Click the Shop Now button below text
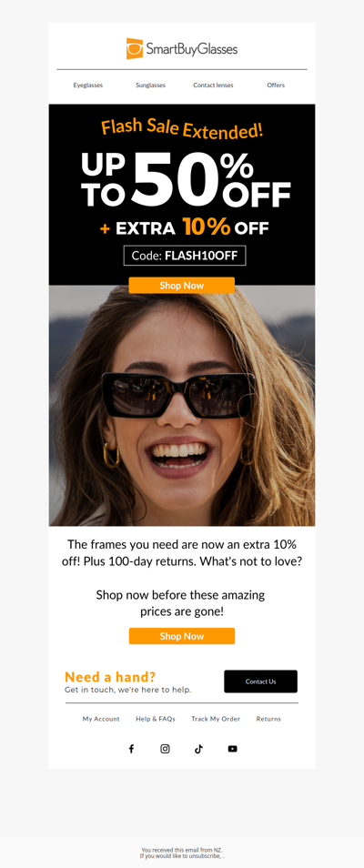This screenshot has height=868, width=364. (x=182, y=636)
